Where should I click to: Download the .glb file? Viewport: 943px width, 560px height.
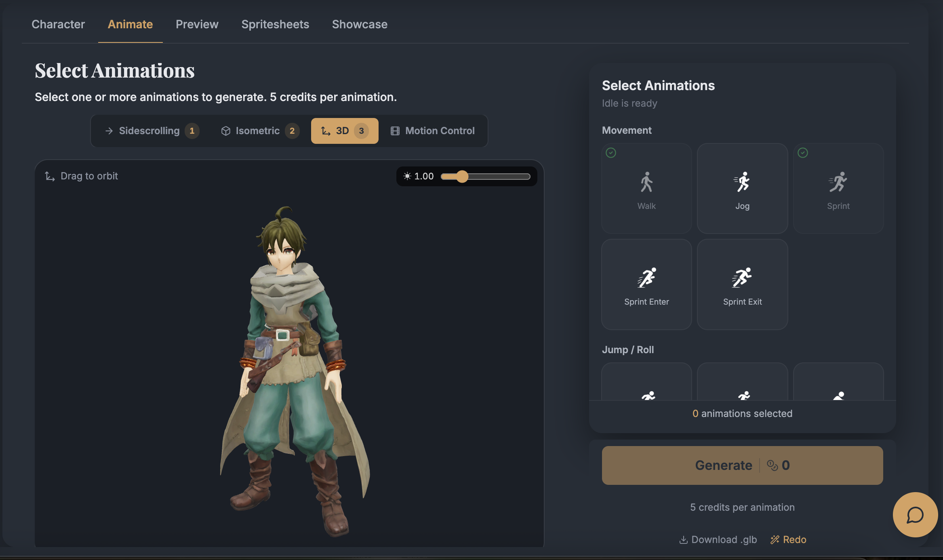click(x=718, y=540)
